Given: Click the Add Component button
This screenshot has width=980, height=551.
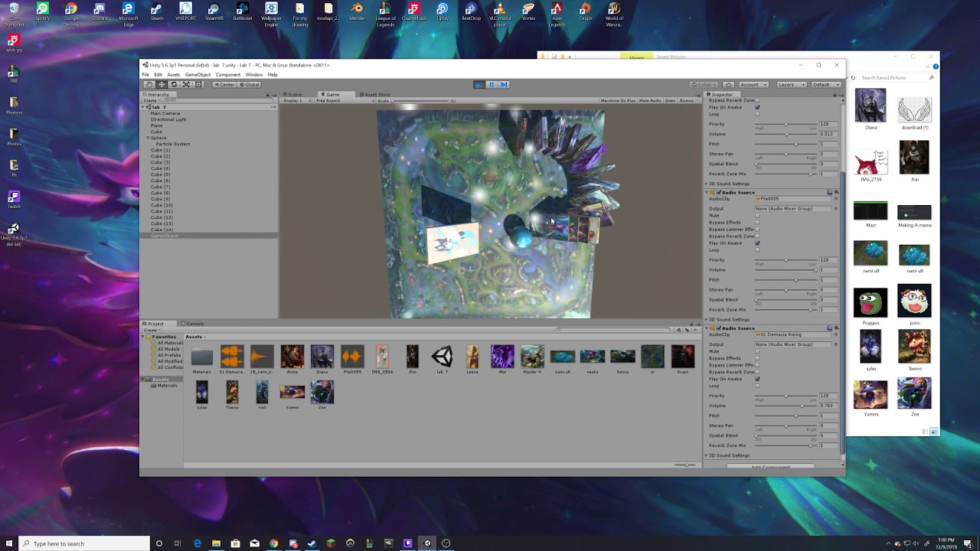Looking at the screenshot, I should 770,467.
